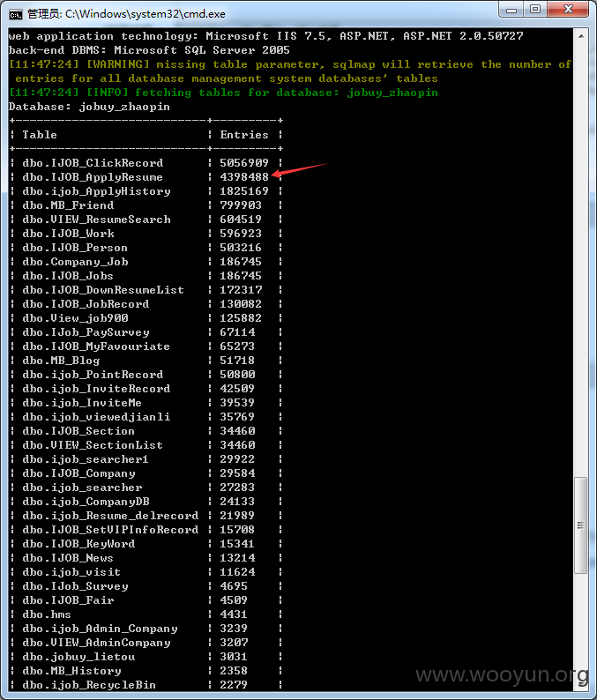Click the text 'dbo.ijob_Admin_Company'
Image resolution: width=597 pixels, height=700 pixels.
100,629
